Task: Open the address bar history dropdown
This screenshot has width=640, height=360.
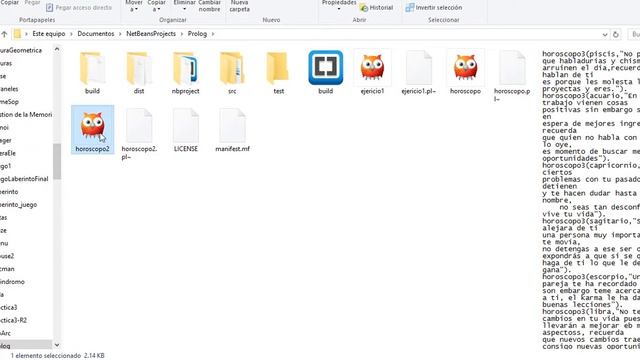Action: point(605,34)
